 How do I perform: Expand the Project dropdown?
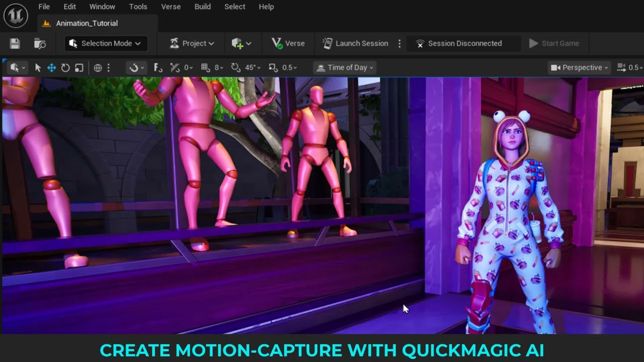tap(192, 44)
